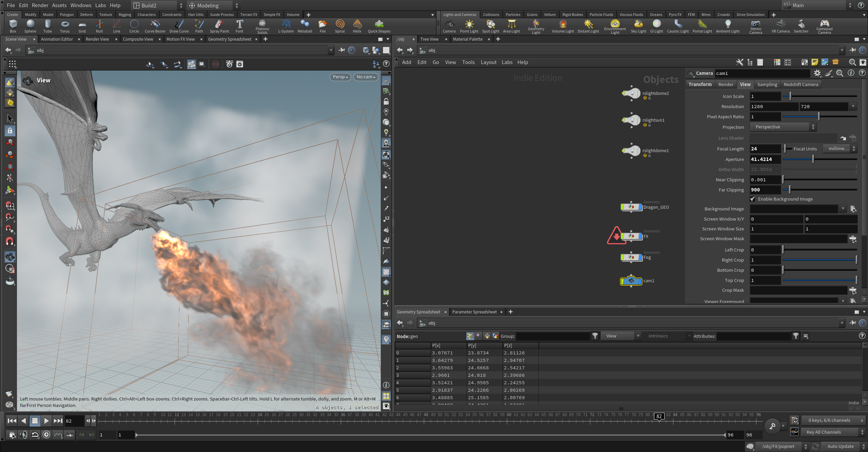Click the Torus shelf tool

[64, 26]
